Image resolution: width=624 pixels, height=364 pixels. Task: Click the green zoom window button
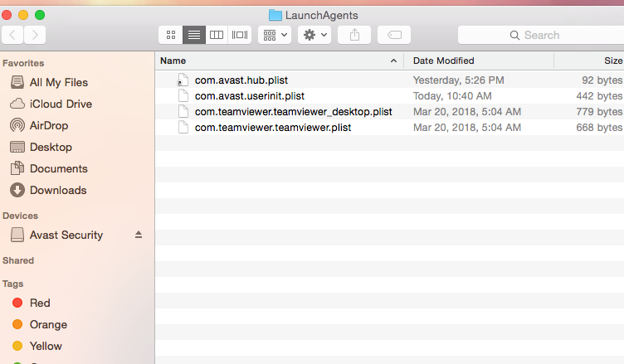pyautogui.click(x=40, y=15)
